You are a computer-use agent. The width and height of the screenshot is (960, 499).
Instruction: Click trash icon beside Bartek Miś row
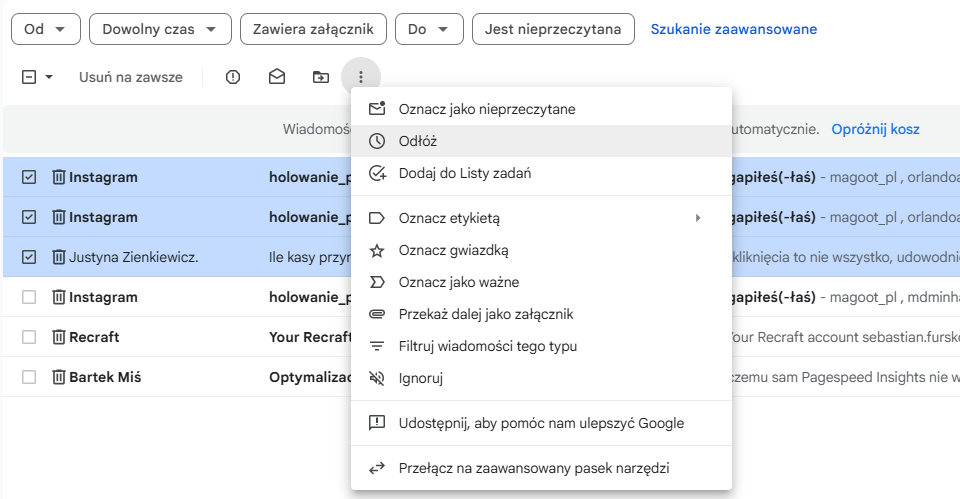point(58,377)
